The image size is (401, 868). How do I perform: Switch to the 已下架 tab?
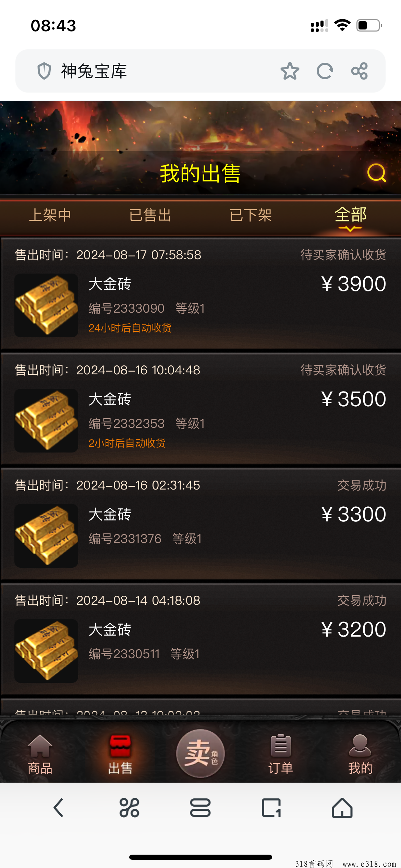[x=251, y=216]
